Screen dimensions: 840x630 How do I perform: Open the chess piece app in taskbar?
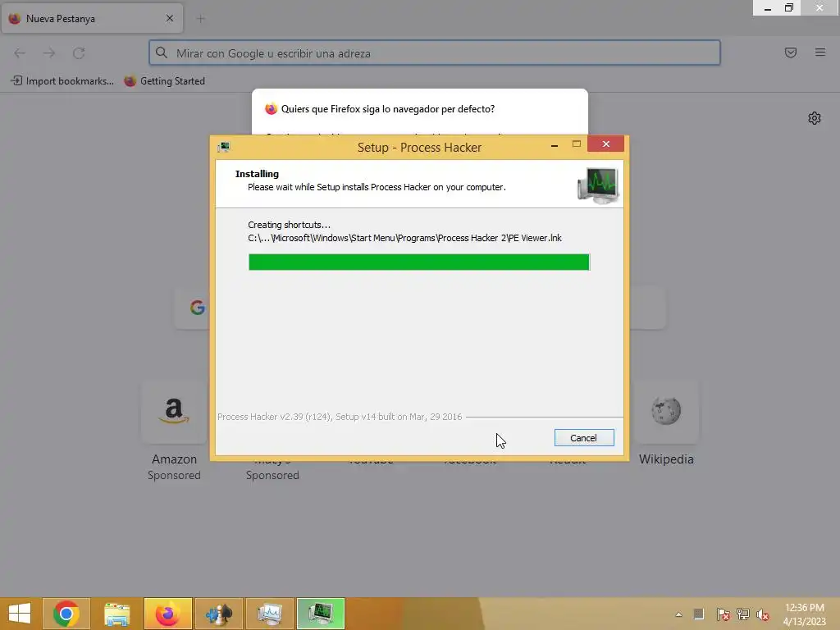click(x=218, y=614)
